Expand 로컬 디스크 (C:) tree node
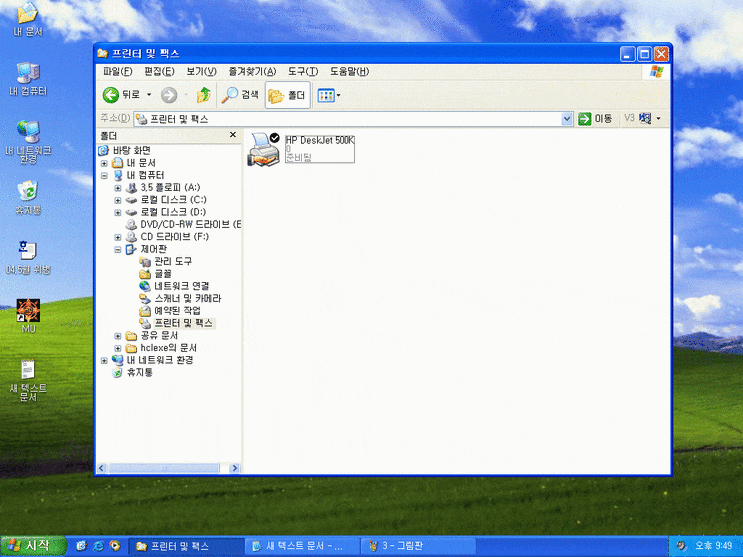The width and height of the screenshot is (743, 557). tap(118, 200)
